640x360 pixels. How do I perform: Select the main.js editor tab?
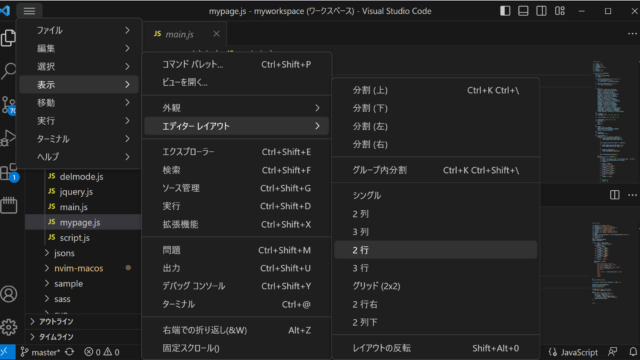pyautogui.click(x=180, y=34)
